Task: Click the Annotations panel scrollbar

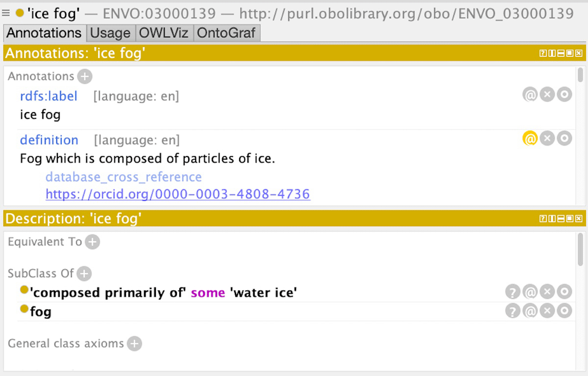Action: pyautogui.click(x=580, y=75)
